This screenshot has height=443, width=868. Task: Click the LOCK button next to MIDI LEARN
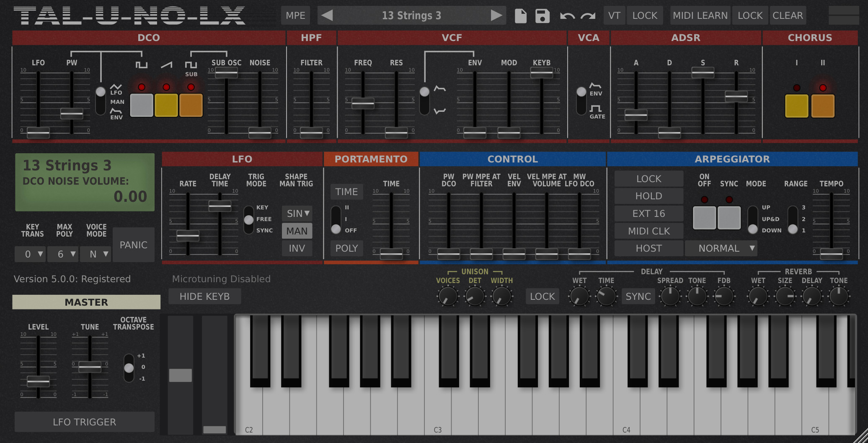(x=750, y=15)
